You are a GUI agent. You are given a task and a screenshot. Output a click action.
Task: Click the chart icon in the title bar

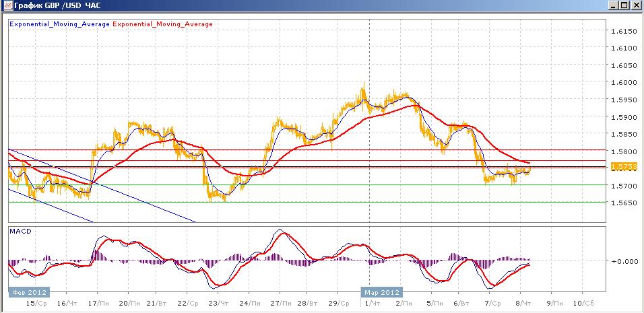tap(7, 5)
